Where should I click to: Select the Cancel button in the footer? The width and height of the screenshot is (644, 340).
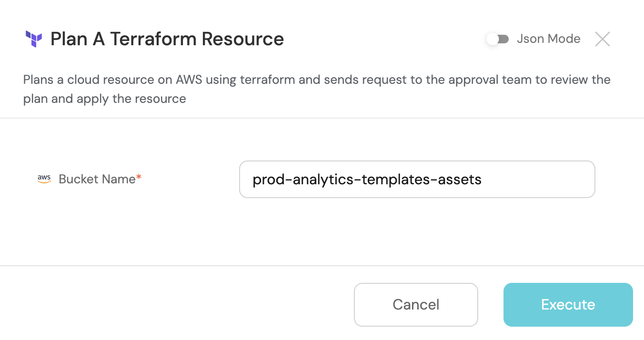click(416, 305)
